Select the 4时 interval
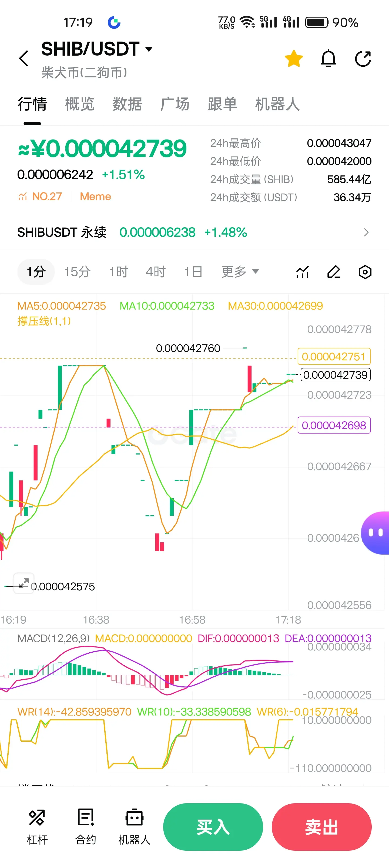Image resolution: width=389 pixels, height=868 pixels. tap(156, 272)
